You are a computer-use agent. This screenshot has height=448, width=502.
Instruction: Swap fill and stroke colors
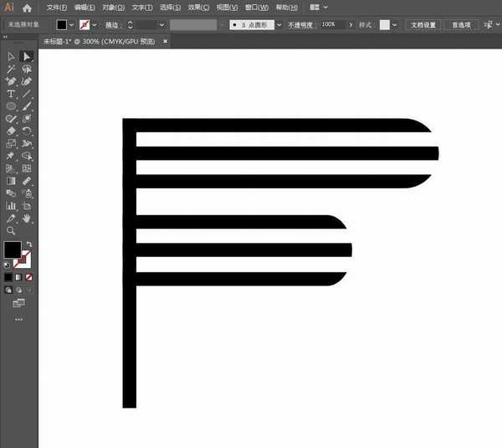point(28,244)
